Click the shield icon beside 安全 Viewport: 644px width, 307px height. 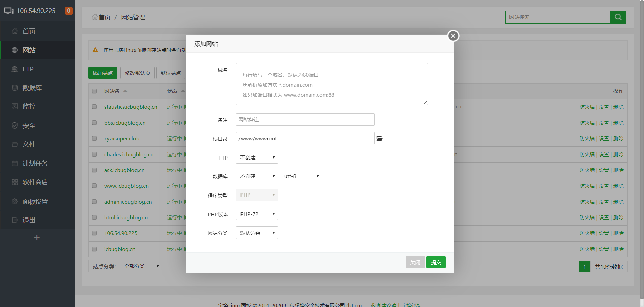(x=15, y=126)
